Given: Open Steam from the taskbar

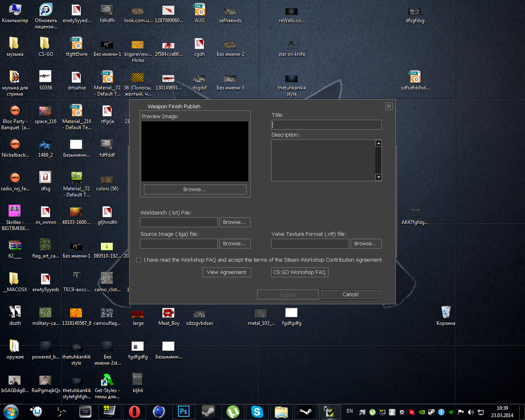Looking at the screenshot, I should click(208, 411).
